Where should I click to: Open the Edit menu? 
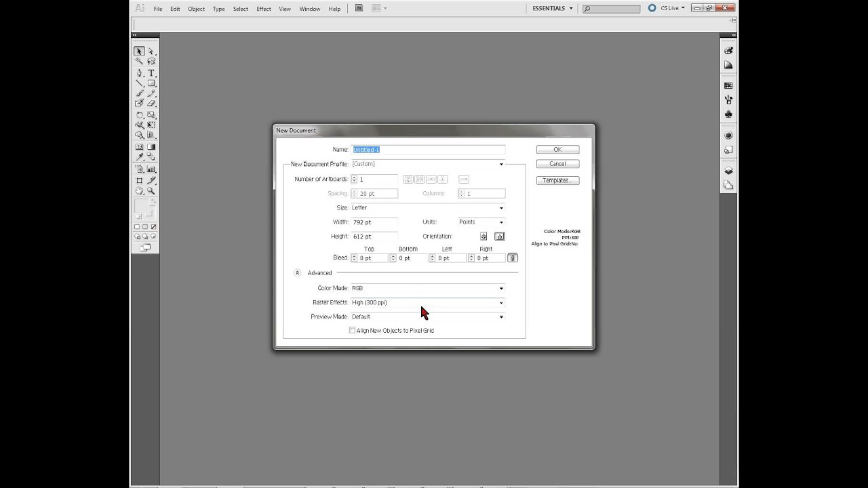click(175, 9)
